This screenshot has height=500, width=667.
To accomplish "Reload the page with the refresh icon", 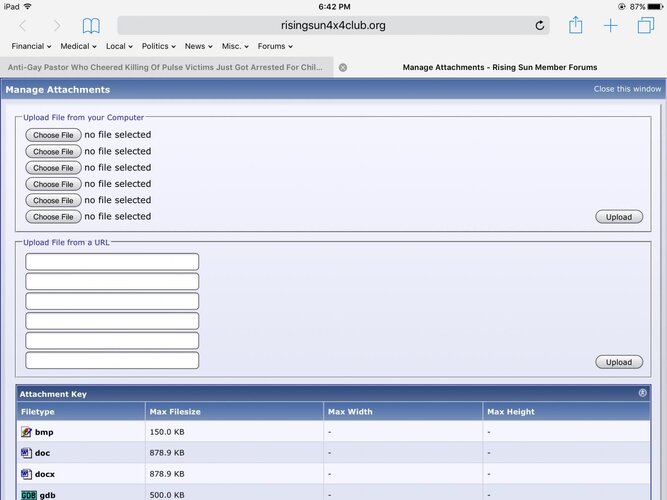I will tap(539, 26).
